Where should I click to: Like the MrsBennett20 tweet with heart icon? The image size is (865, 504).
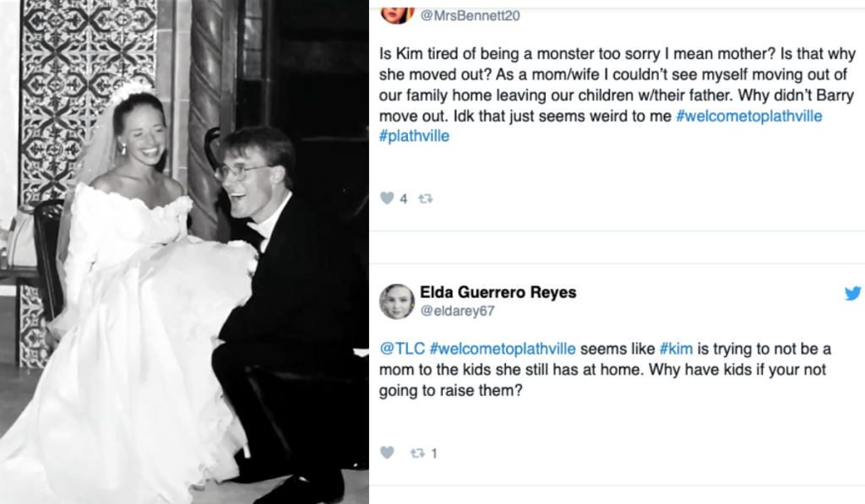tap(387, 198)
